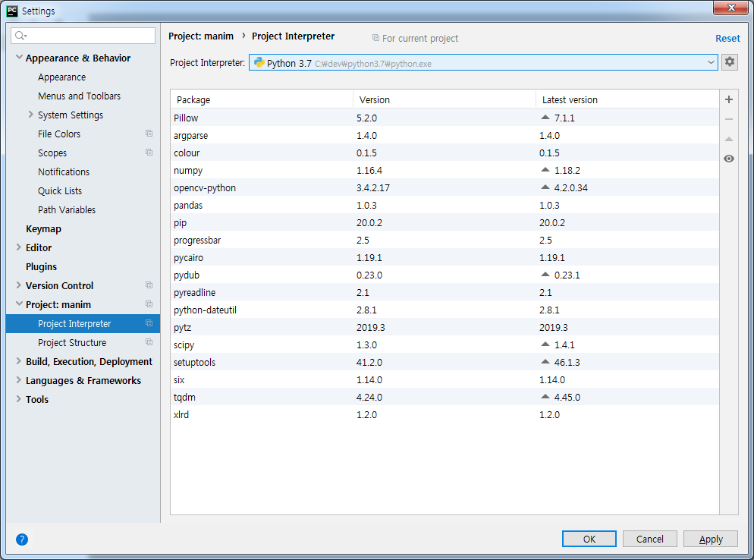Image resolution: width=754 pixels, height=560 pixels.
Task: Select the progressbar package row
Action: tap(445, 240)
